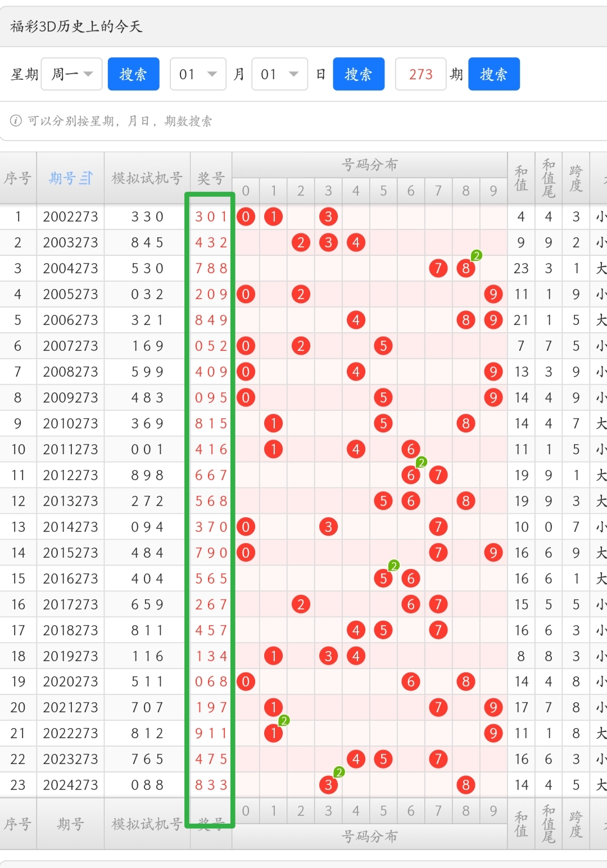Click trial number 088 in row 23
The image size is (607, 868).
coord(147,785)
